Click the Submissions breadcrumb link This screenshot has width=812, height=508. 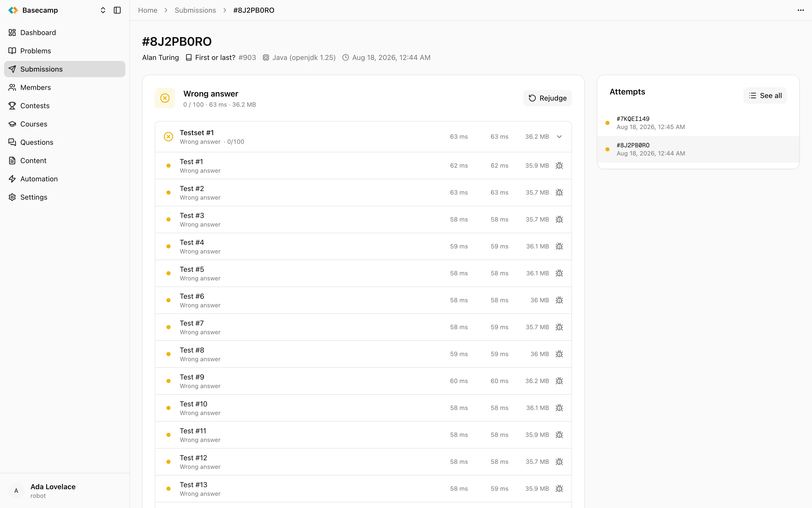pos(195,10)
